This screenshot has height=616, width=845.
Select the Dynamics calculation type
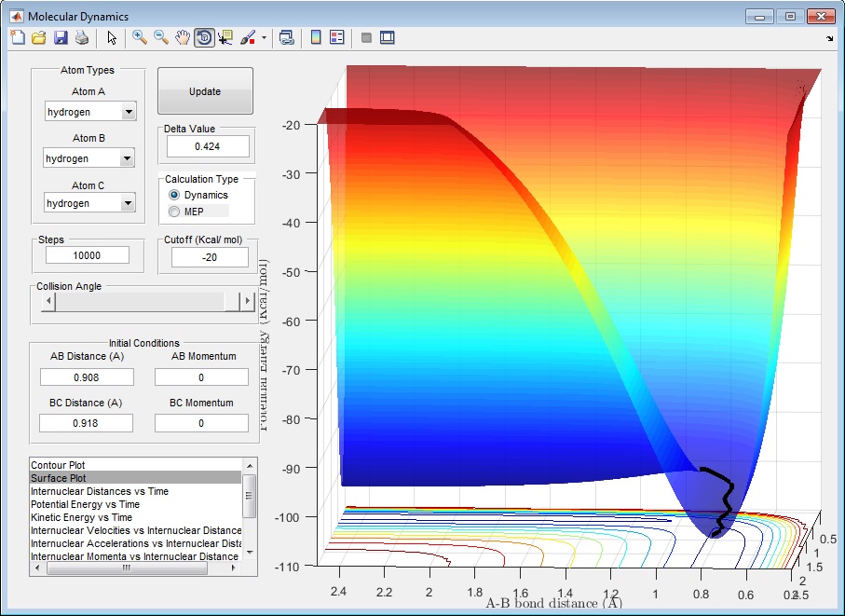(174, 196)
